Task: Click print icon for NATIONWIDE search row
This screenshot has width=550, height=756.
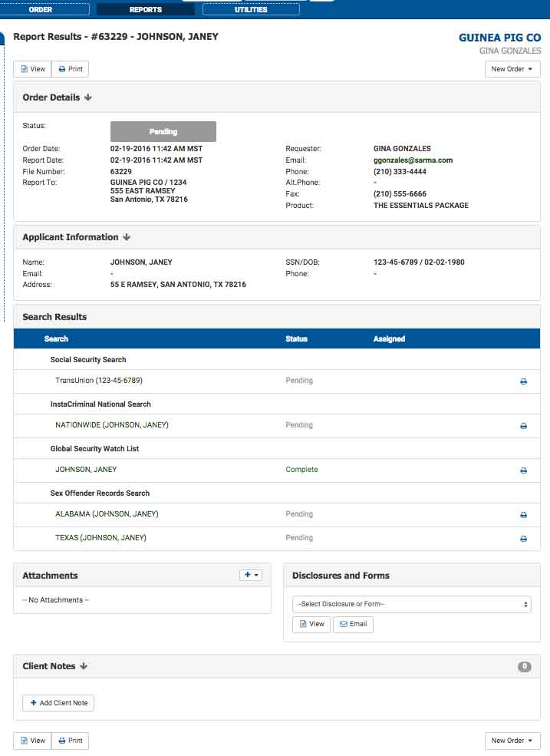Action: (524, 426)
